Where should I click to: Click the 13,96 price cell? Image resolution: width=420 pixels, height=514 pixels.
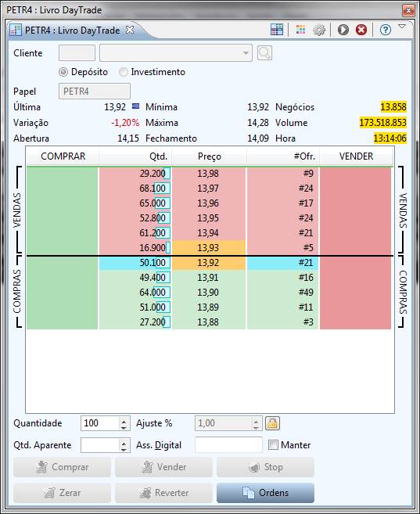click(x=209, y=203)
